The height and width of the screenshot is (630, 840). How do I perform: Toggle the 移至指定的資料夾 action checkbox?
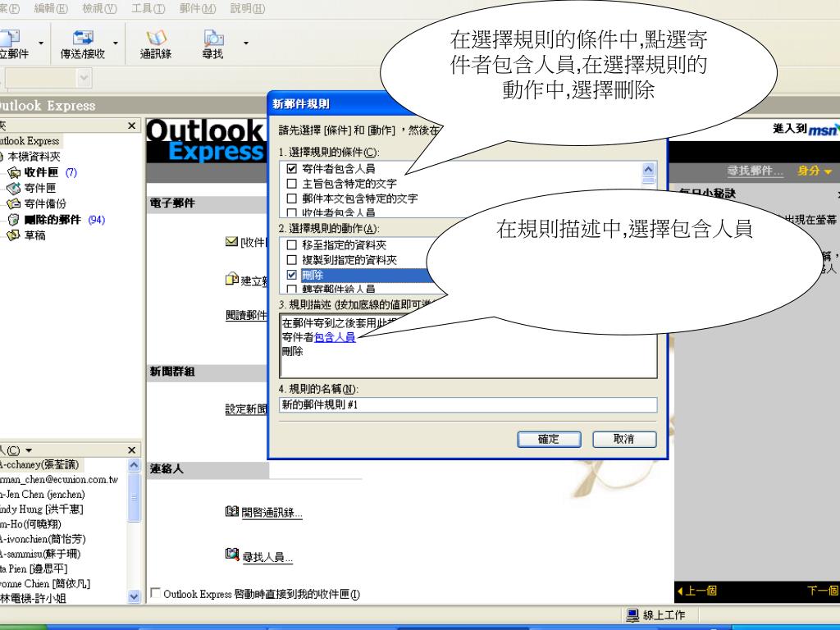coord(291,244)
